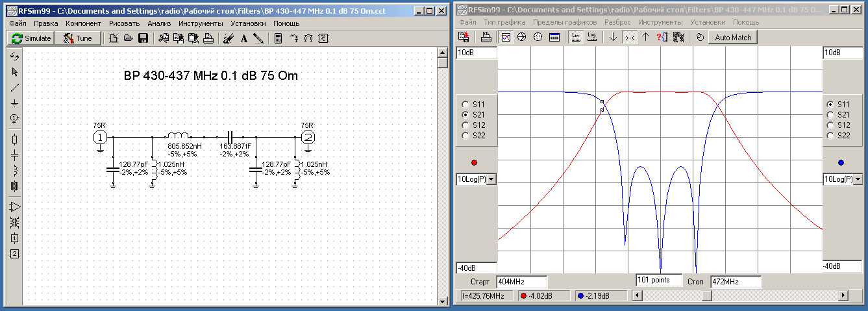Select the ground symbol tool
Image resolution: width=868 pixels, height=311 pixels.
pyautogui.click(x=15, y=103)
